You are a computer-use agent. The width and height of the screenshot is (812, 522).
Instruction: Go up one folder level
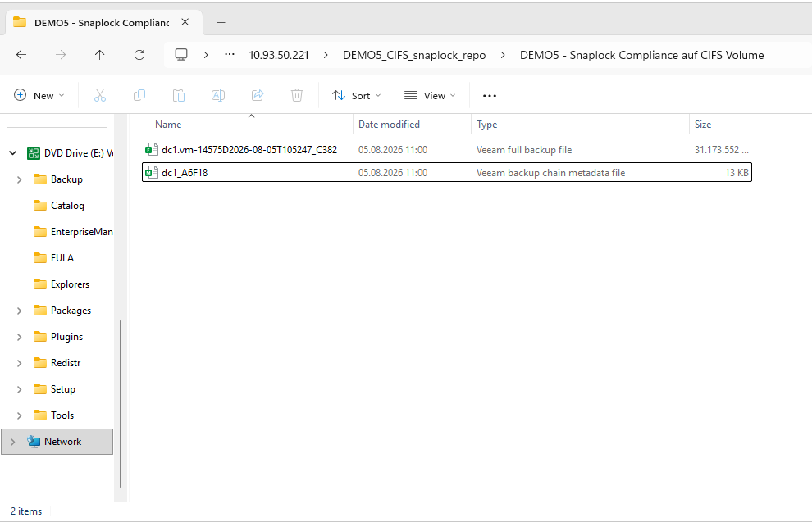[x=99, y=55]
